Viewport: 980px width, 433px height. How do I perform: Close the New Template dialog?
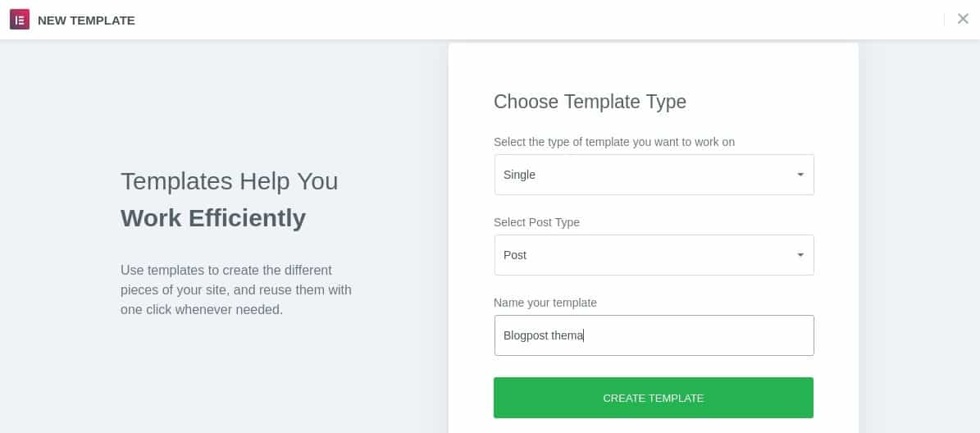[x=963, y=19]
